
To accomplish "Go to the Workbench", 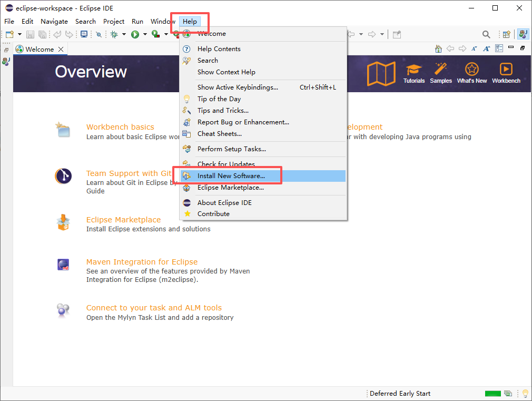I will (x=506, y=73).
